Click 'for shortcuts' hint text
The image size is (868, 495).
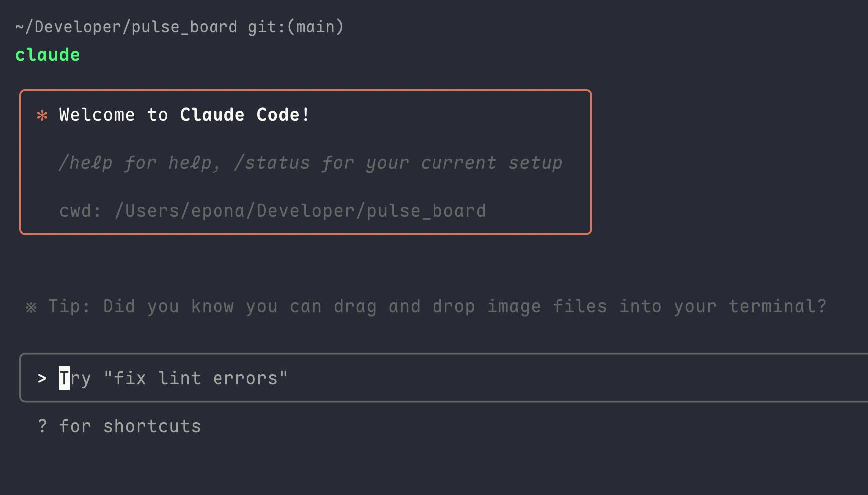tap(130, 426)
